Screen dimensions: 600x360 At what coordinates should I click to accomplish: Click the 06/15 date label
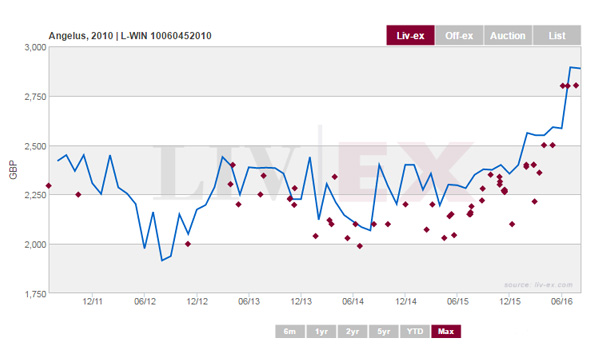(458, 301)
